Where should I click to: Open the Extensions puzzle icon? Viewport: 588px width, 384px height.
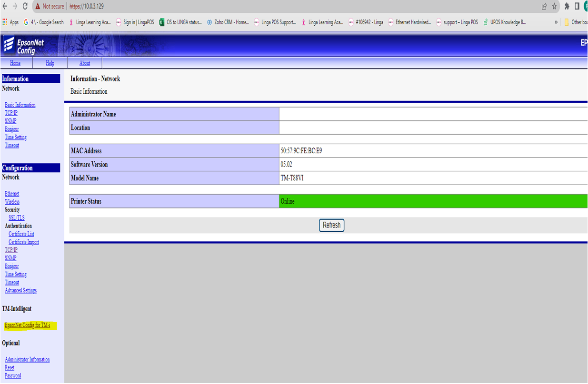pyautogui.click(x=567, y=7)
